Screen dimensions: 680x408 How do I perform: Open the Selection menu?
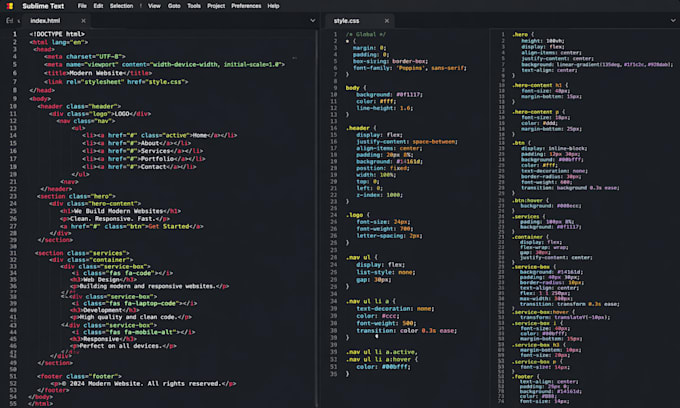pos(121,6)
